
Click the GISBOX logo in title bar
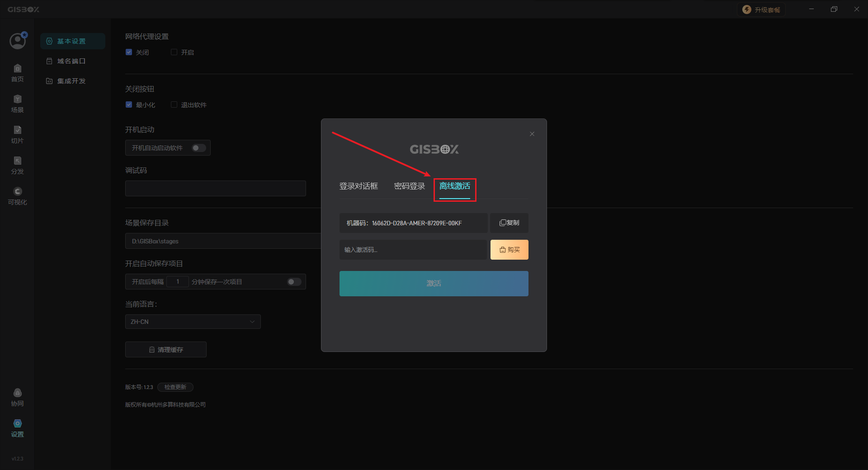point(24,9)
